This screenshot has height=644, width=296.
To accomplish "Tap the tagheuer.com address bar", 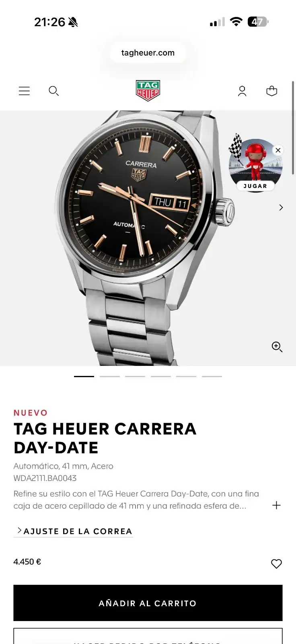I will pos(148,53).
